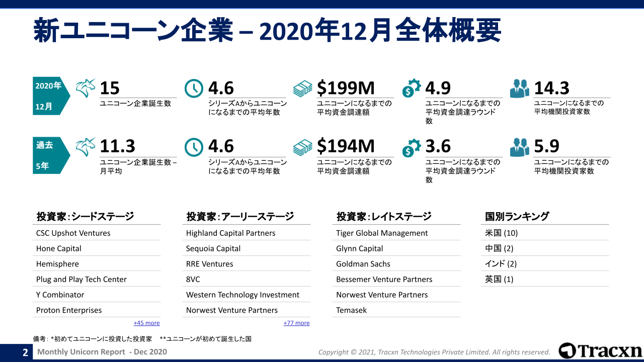This screenshot has height=362, width=644.
Task: Click the 投資家:レイトステージ heading
Action: (x=384, y=217)
